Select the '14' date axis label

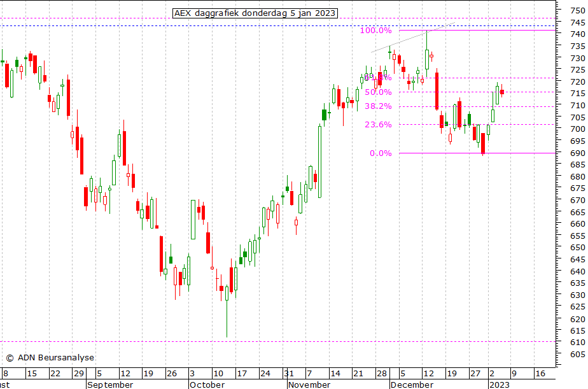tap(335, 374)
